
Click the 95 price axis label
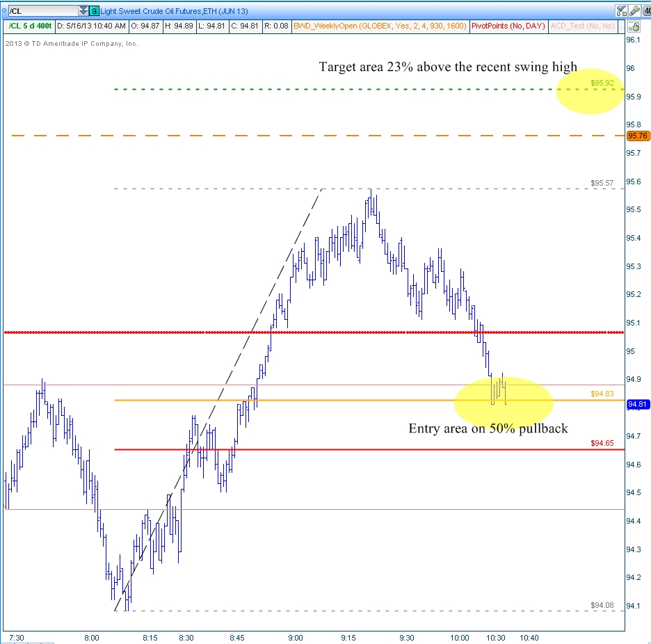coord(631,351)
